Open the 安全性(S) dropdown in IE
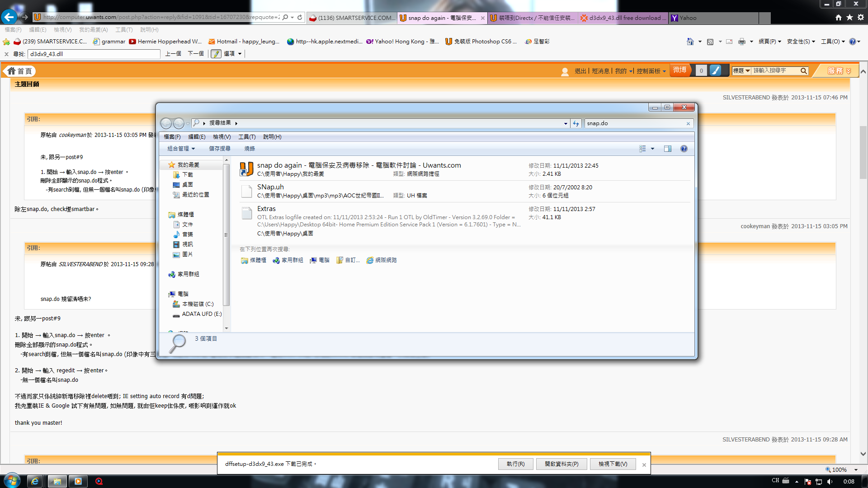868x488 pixels. (x=801, y=42)
